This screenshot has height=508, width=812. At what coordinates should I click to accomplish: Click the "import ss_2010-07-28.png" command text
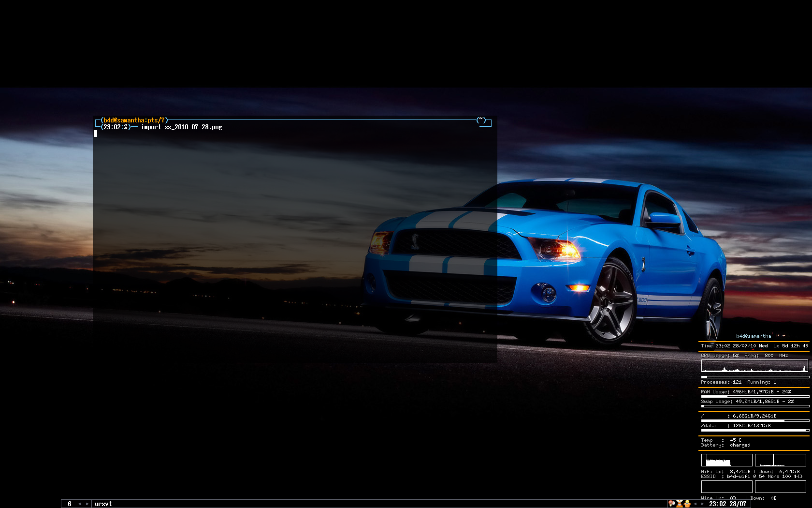click(x=182, y=127)
